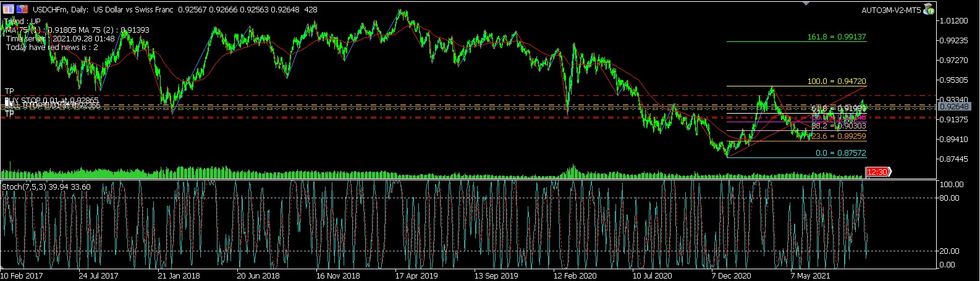This screenshot has height=281, width=980.
Task: Select the red 12:30 news event marker
Action: (x=877, y=172)
